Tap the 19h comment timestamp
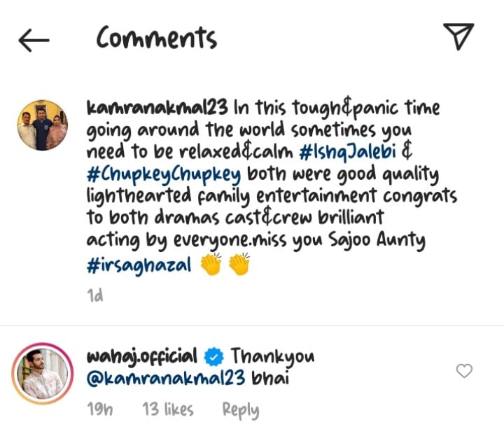Viewport: 504px width, 441px height. click(x=100, y=409)
